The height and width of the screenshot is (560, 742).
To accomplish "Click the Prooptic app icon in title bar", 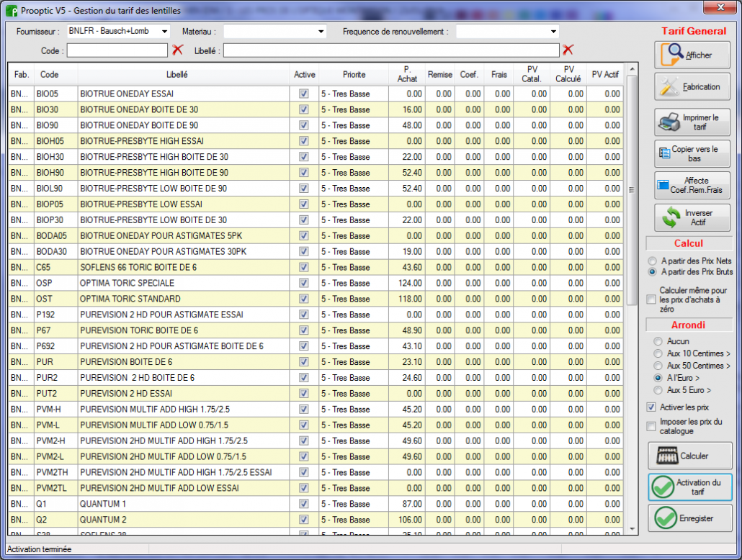I will 12,10.
